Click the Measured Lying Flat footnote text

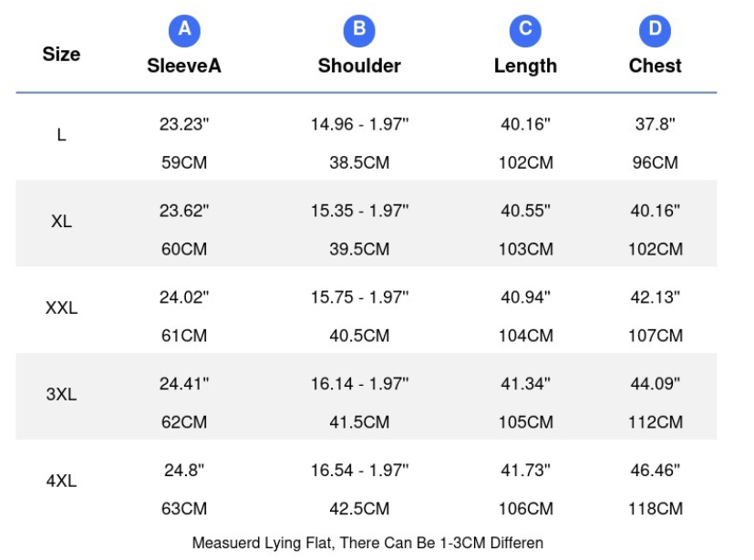(367, 544)
